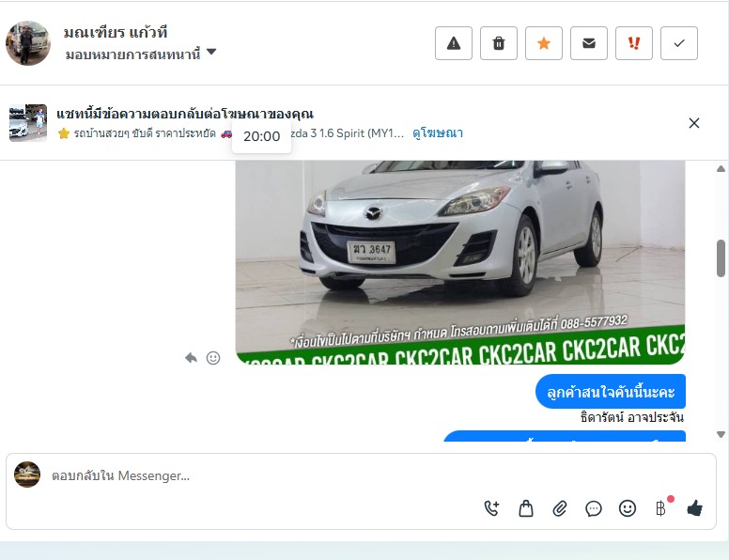Click the page avatar beside reply field

coord(27,474)
